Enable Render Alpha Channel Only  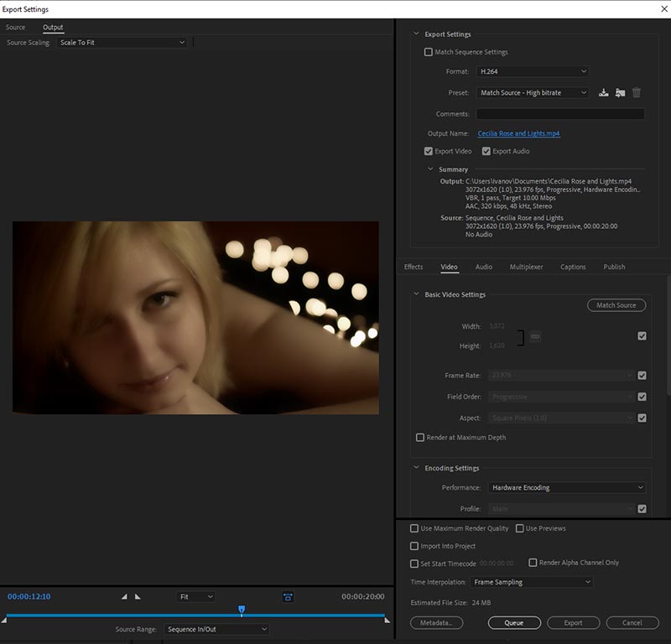click(x=533, y=563)
